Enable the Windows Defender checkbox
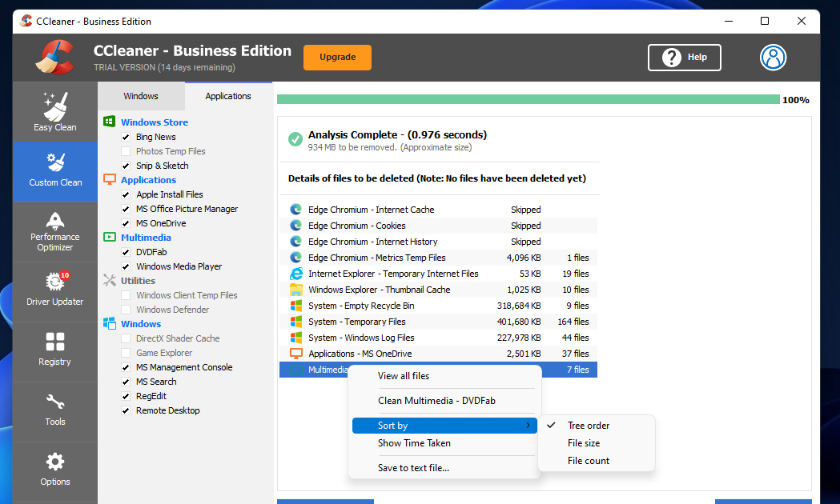Screen dimensions: 840x504 [126, 310]
